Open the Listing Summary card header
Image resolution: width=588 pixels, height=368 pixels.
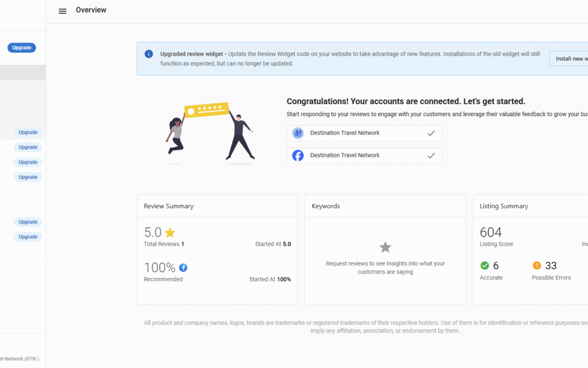pyautogui.click(x=504, y=206)
